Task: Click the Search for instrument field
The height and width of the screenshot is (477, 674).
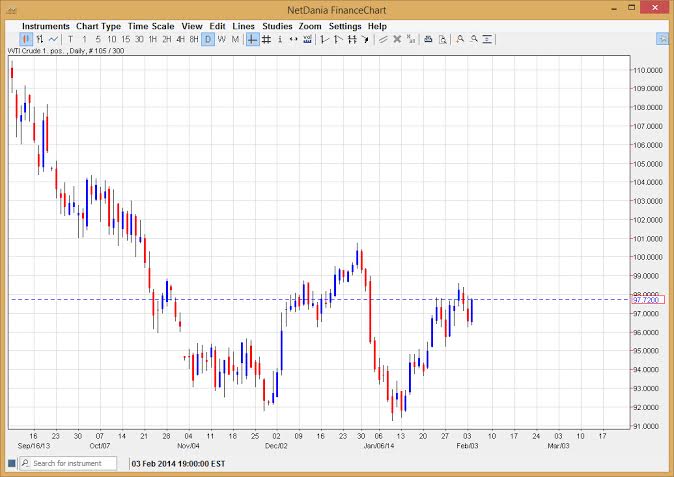Action: coord(70,464)
